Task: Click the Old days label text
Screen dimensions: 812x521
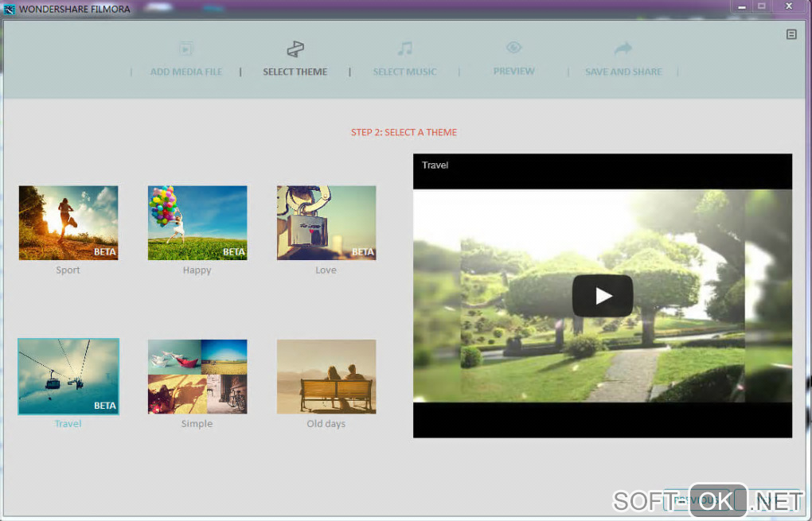Action: click(326, 424)
